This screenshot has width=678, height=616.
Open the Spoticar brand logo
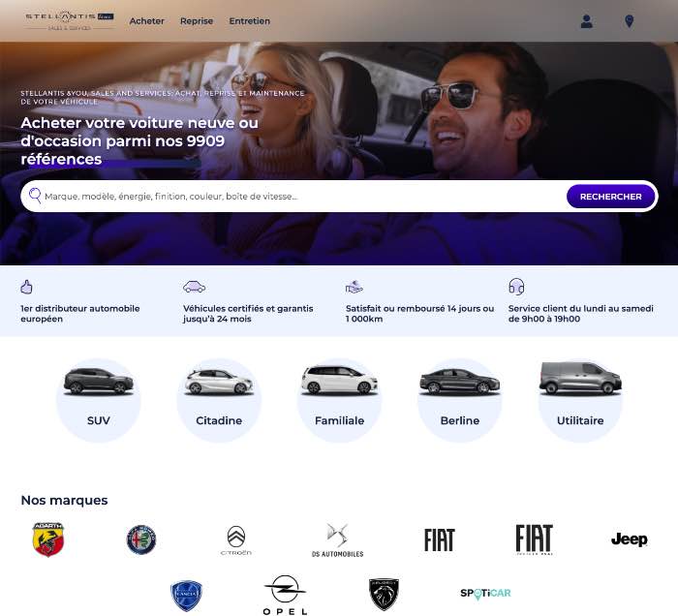tap(485, 594)
